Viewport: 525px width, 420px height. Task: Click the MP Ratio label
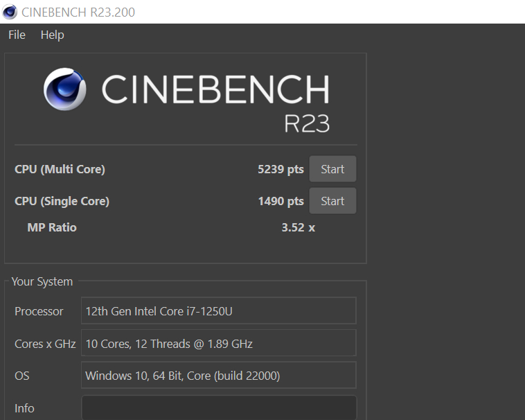point(52,227)
